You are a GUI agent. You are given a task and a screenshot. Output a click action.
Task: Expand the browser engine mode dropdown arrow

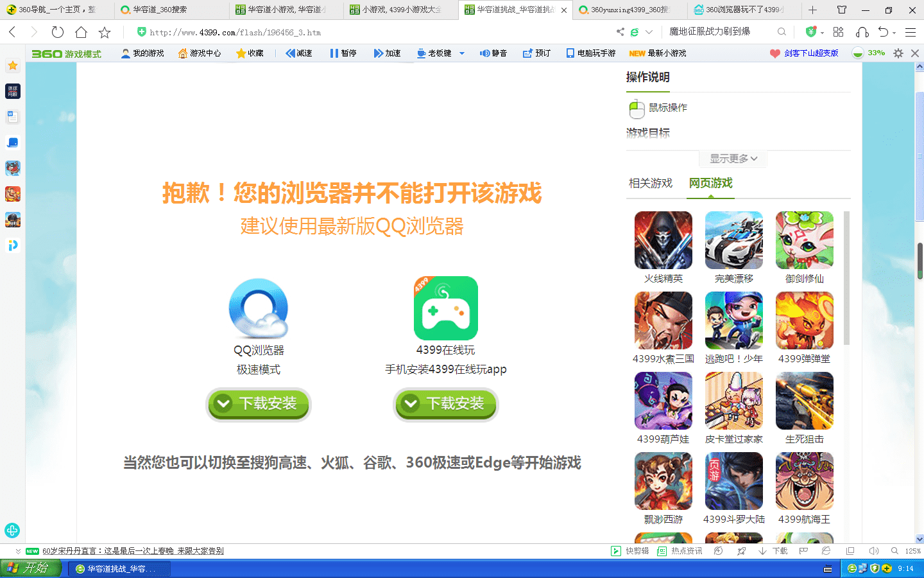coord(649,32)
